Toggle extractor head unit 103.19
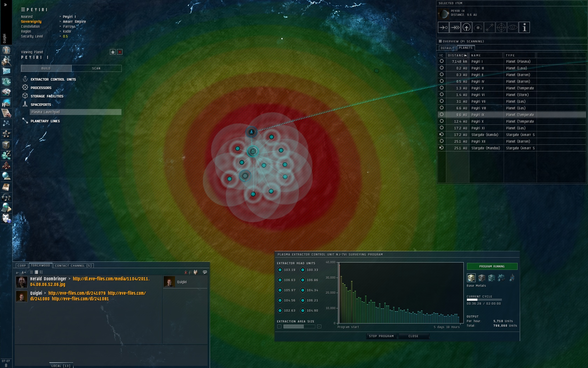The height and width of the screenshot is (368, 588). coord(280,270)
